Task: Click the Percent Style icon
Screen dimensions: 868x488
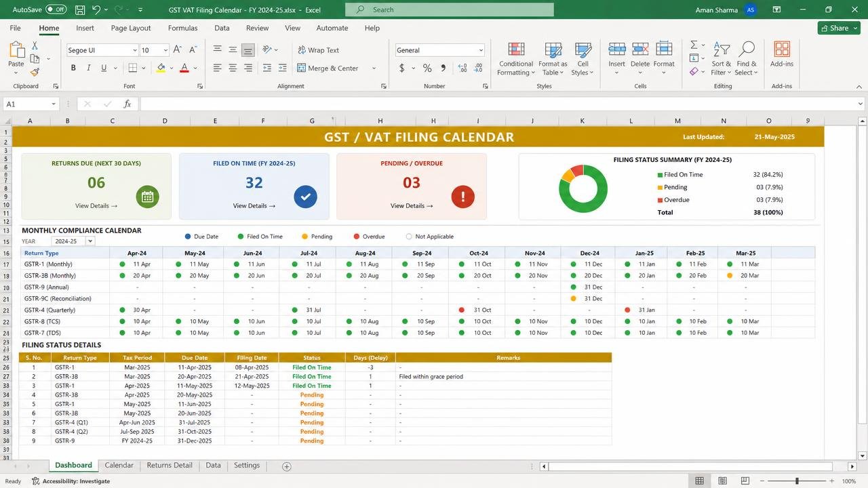Action: (x=427, y=68)
